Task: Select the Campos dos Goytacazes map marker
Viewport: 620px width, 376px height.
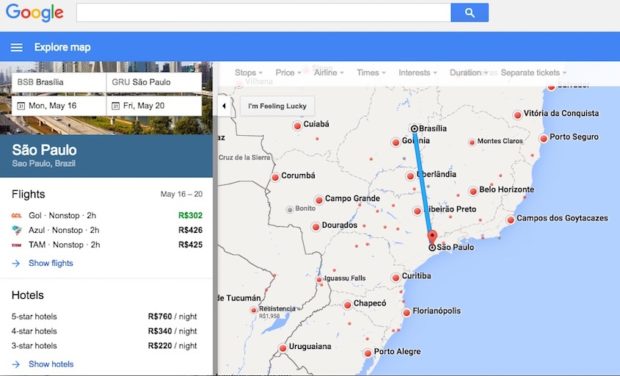Action: click(x=510, y=219)
